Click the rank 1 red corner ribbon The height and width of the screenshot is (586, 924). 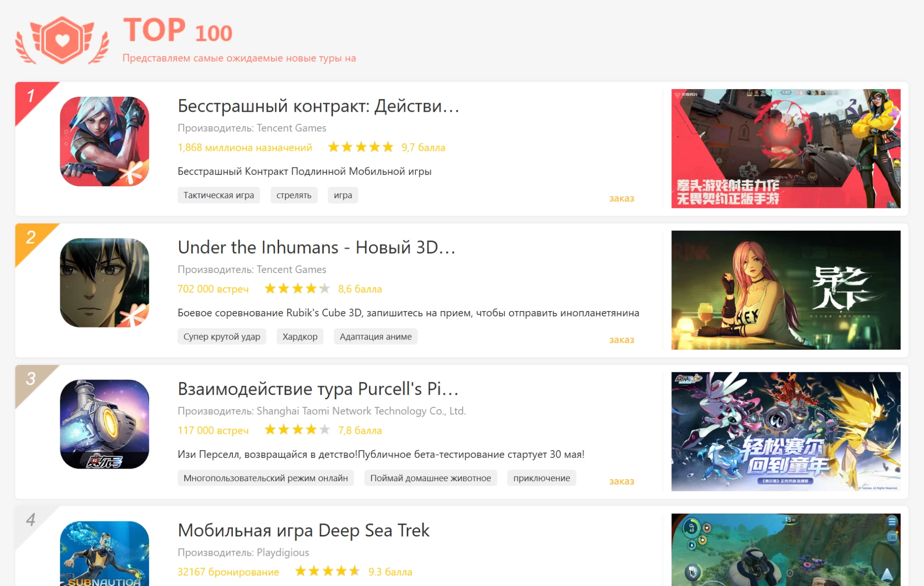30,96
